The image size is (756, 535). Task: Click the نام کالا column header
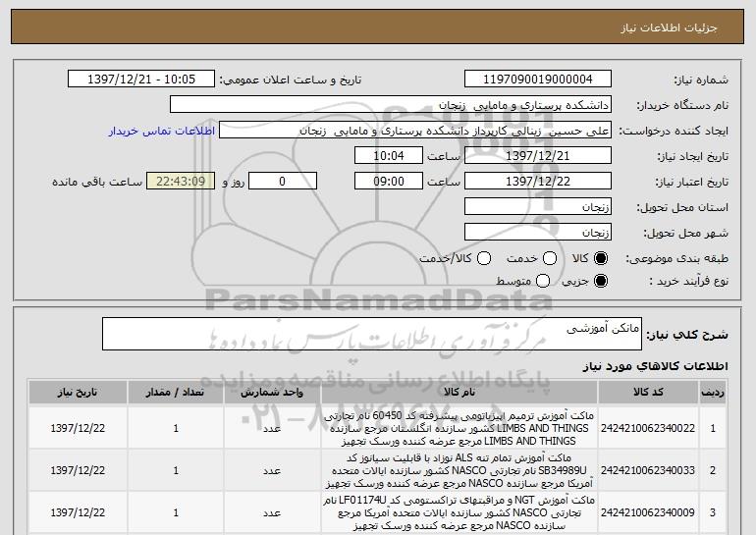pyautogui.click(x=459, y=393)
